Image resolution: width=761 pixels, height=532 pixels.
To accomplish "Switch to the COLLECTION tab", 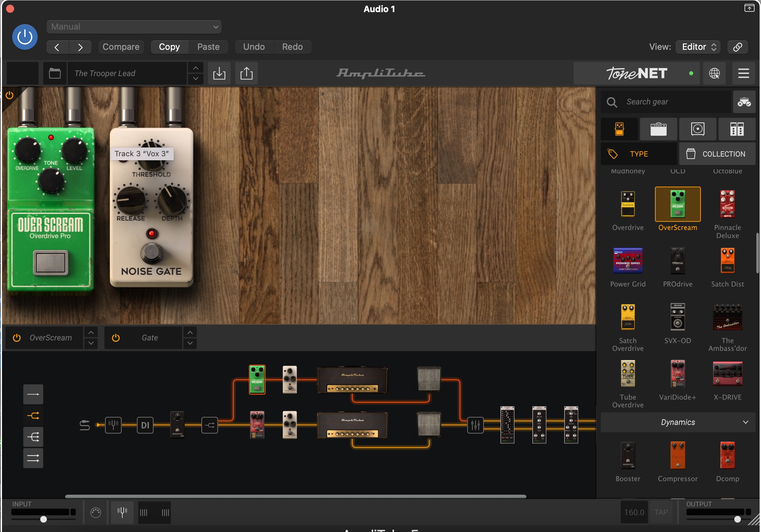I will click(717, 154).
